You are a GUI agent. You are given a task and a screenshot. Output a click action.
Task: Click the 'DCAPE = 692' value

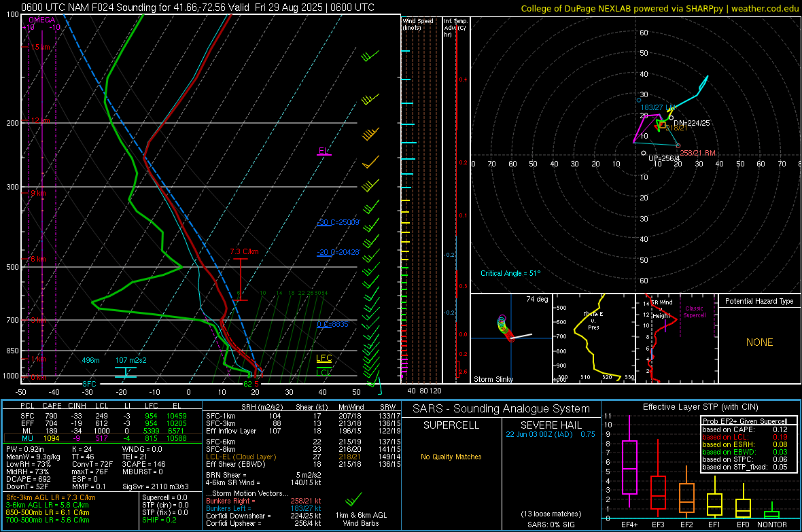pos(28,479)
